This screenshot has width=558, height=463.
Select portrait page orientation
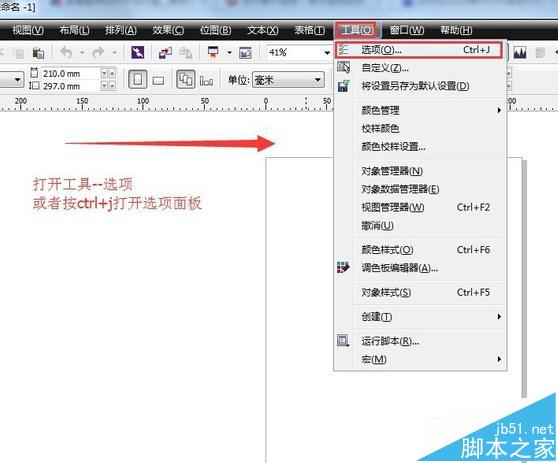click(x=138, y=79)
